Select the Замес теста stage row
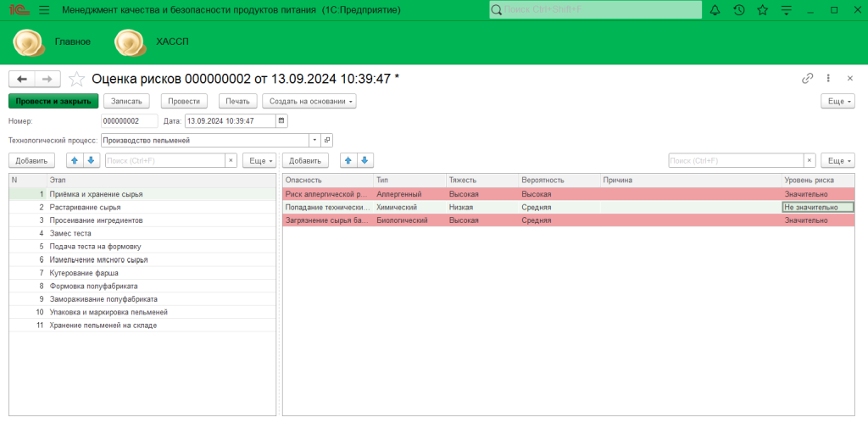Viewport: 868px width, 423px height. click(x=71, y=232)
